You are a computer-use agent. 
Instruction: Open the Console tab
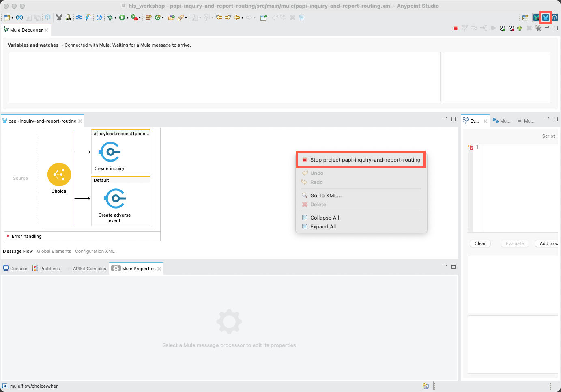click(15, 269)
